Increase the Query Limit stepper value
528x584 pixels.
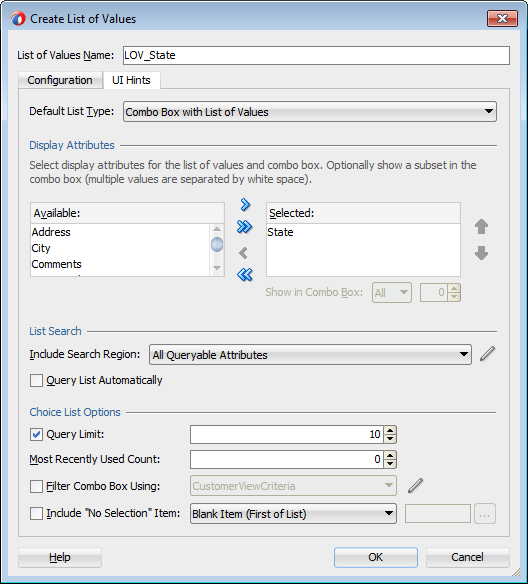[x=390, y=430]
